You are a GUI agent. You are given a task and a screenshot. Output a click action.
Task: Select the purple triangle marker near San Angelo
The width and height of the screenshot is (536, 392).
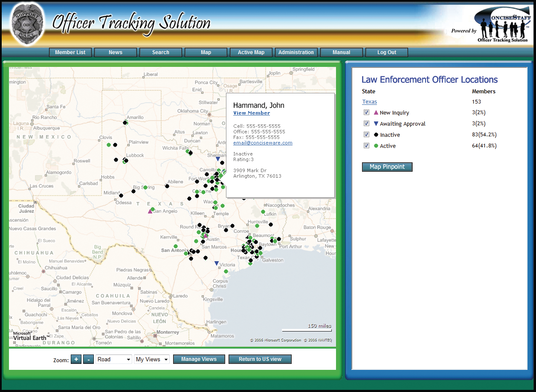[150, 211]
